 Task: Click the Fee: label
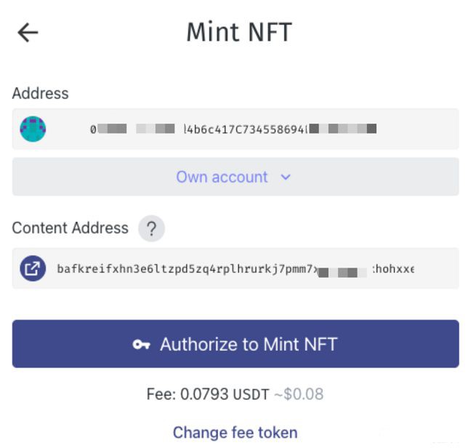[161, 394]
